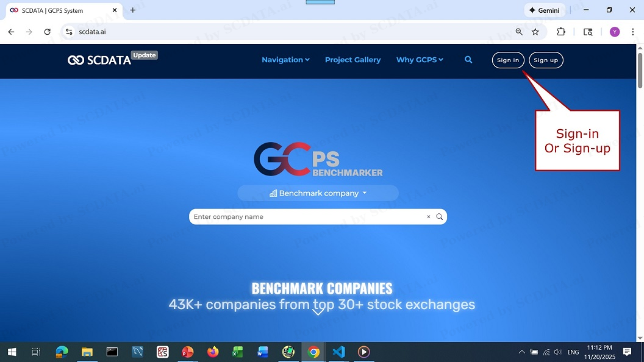This screenshot has height=362, width=644.
Task: Click the search icon in company name field
Action: click(x=439, y=217)
